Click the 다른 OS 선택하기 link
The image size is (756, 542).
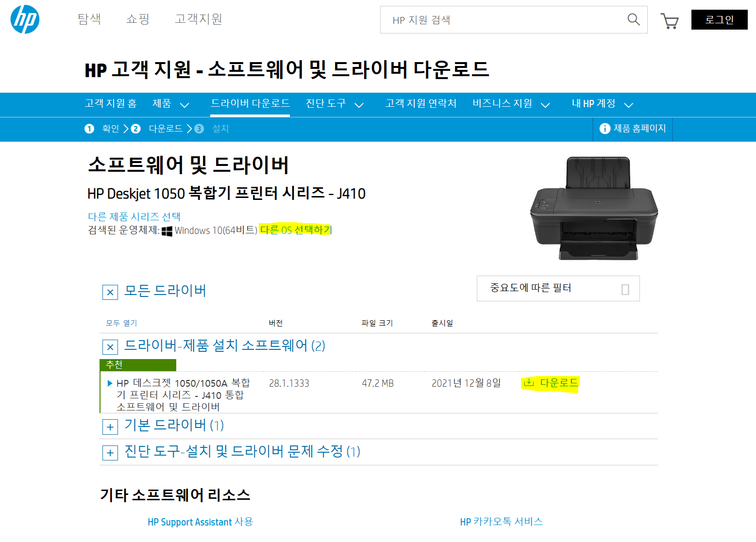point(295,230)
